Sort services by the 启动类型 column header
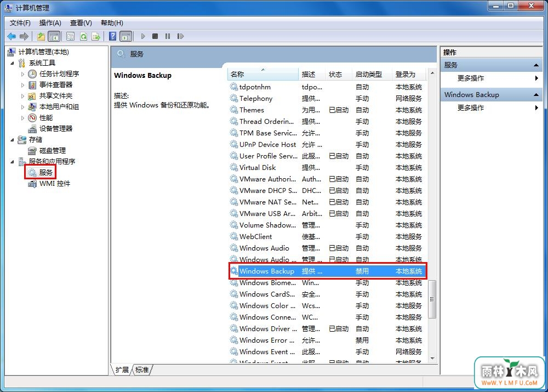The height and width of the screenshot is (392, 548). coord(372,74)
